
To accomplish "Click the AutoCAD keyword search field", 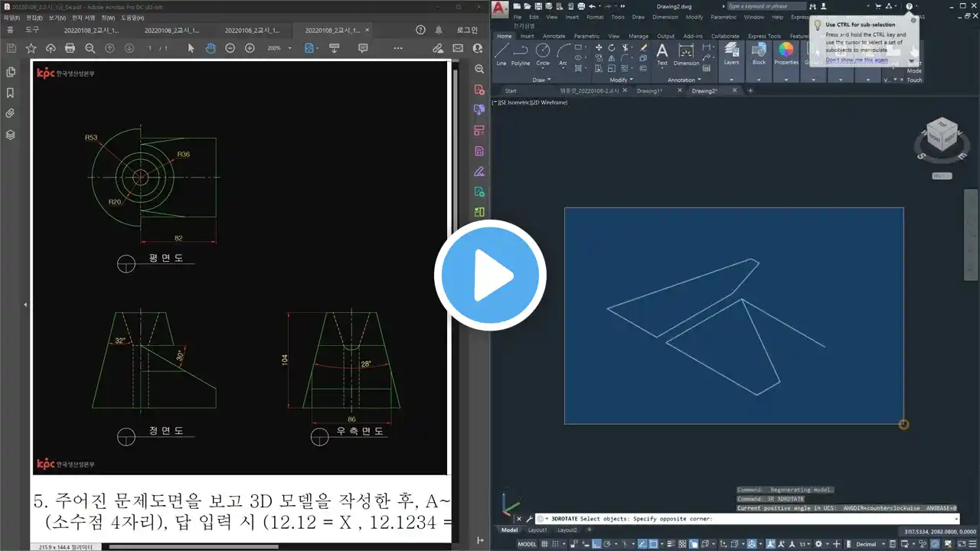I will coord(766,6).
